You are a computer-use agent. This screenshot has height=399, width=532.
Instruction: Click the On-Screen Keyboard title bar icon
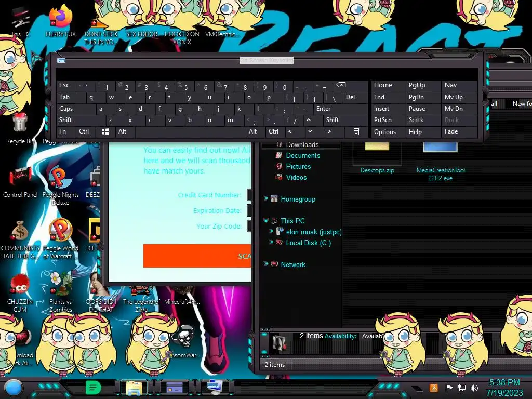click(61, 60)
